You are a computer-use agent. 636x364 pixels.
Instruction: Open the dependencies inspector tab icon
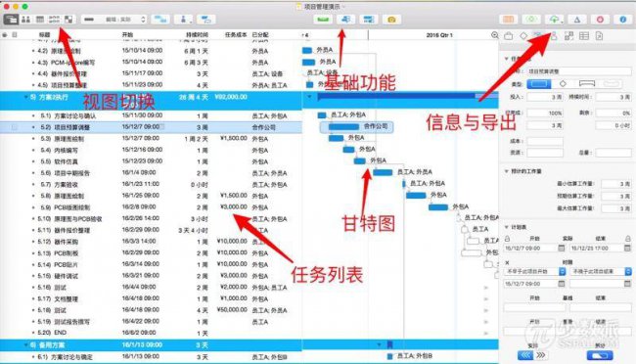tap(568, 35)
